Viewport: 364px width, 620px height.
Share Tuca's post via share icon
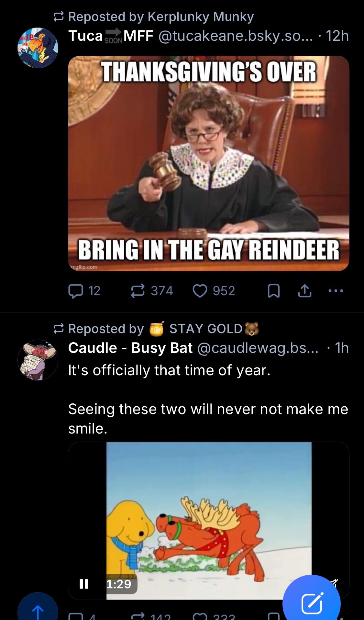304,291
